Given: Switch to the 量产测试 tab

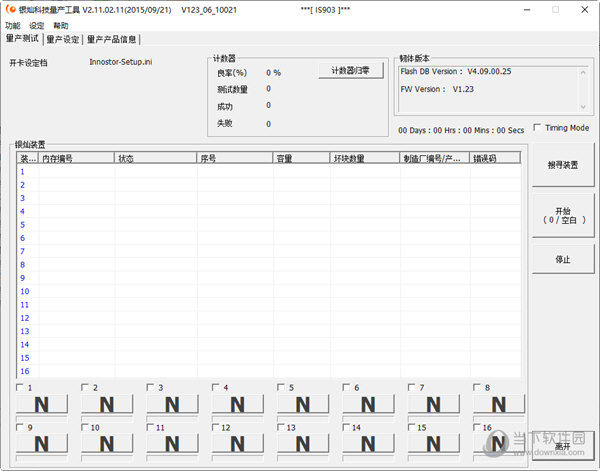Looking at the screenshot, I should tap(22, 39).
